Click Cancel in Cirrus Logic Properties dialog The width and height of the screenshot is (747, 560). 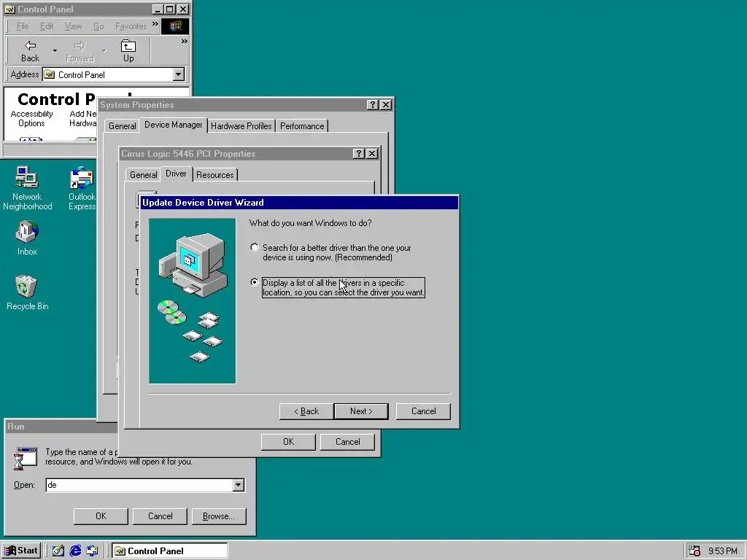[347, 442]
